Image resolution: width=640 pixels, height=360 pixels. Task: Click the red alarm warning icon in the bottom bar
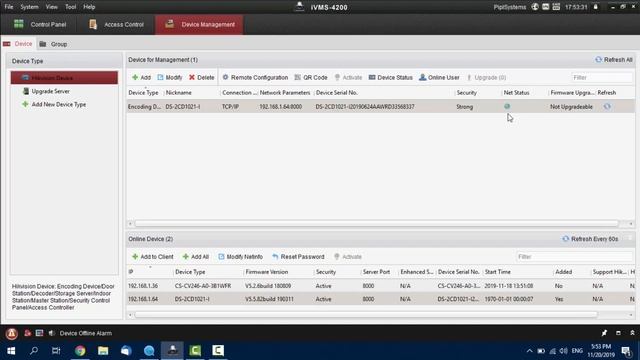[11, 333]
